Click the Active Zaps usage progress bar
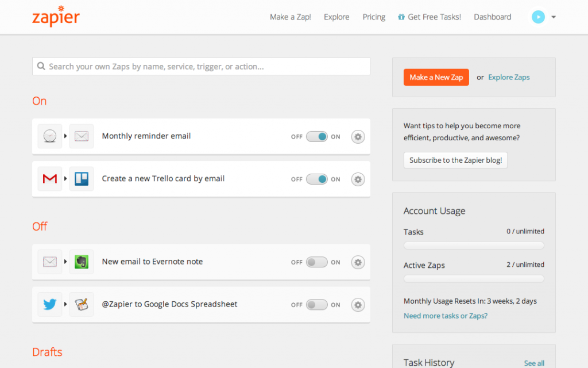588x368 pixels. 474,279
